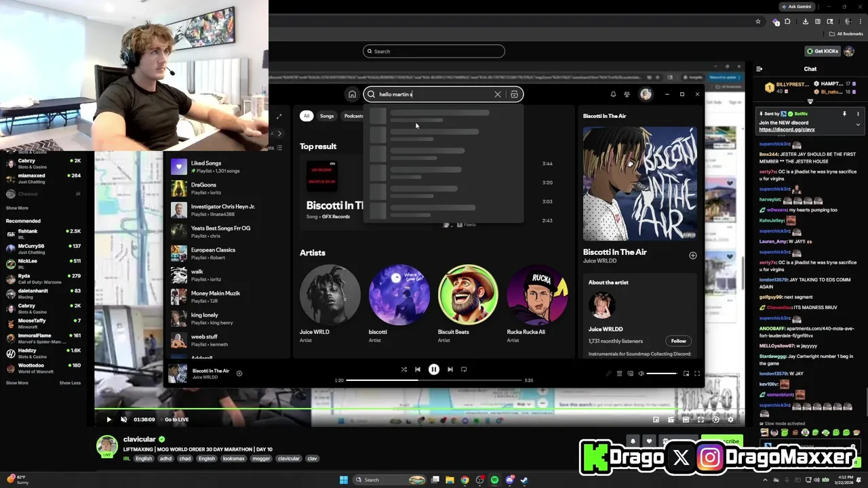Expand chat leaderboard arrow
Image resolution: width=868 pixels, height=488 pixels.
[x=810, y=102]
